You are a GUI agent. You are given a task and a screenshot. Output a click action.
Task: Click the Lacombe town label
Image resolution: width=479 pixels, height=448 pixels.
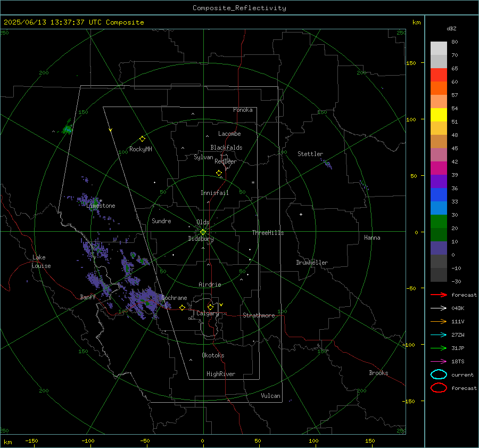pyautogui.click(x=229, y=134)
